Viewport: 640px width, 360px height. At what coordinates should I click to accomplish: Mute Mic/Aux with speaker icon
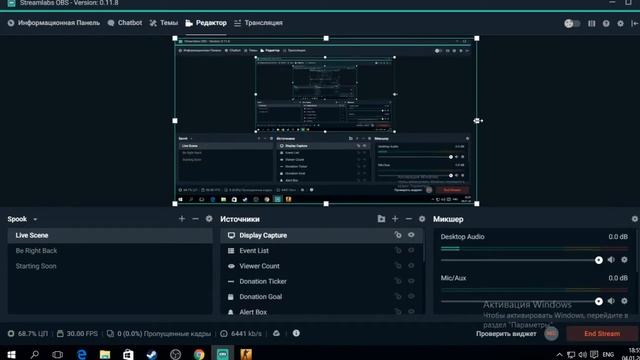(x=611, y=301)
